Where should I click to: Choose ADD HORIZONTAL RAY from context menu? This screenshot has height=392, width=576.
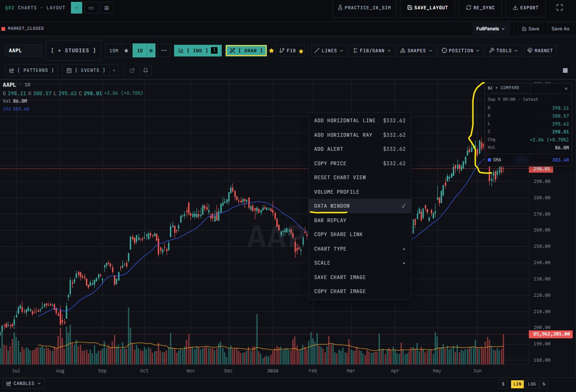(360, 135)
